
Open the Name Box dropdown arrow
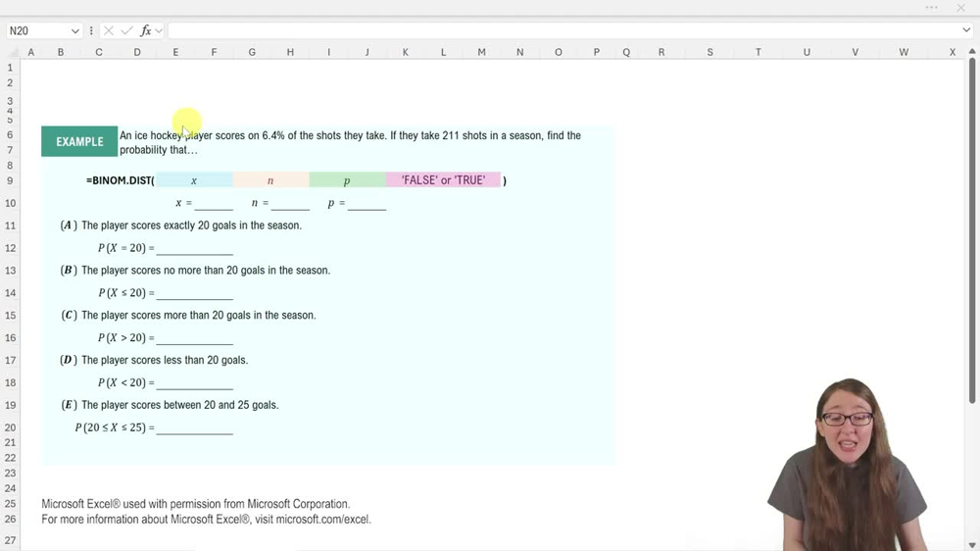(x=75, y=30)
